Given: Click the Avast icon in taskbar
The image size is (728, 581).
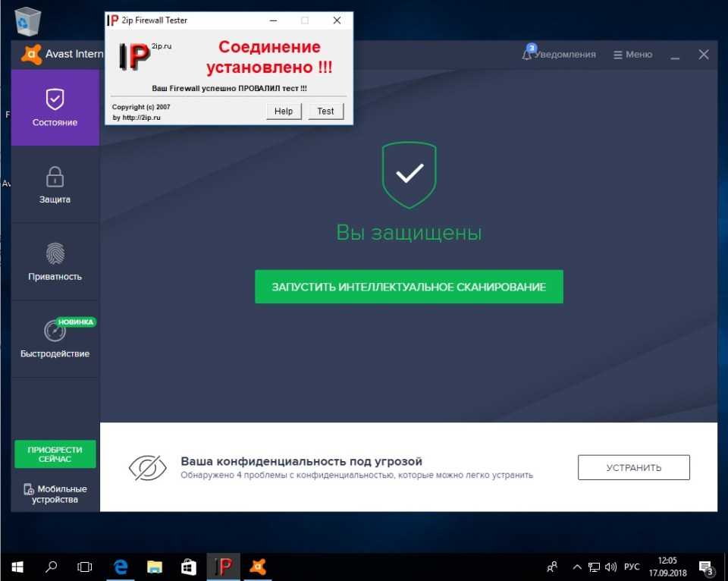Looking at the screenshot, I should 258,567.
